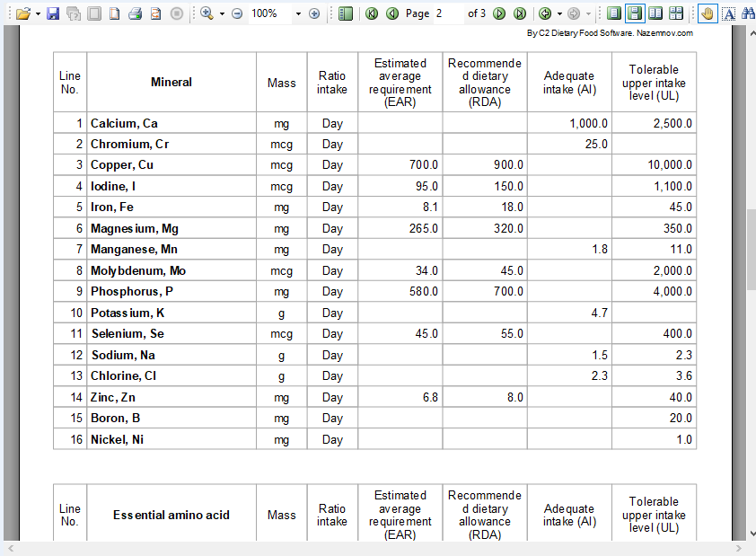Click the 1,000.0 adequate intake value for Calcium
Screen dimensions: 756x556
pyautogui.click(x=589, y=123)
